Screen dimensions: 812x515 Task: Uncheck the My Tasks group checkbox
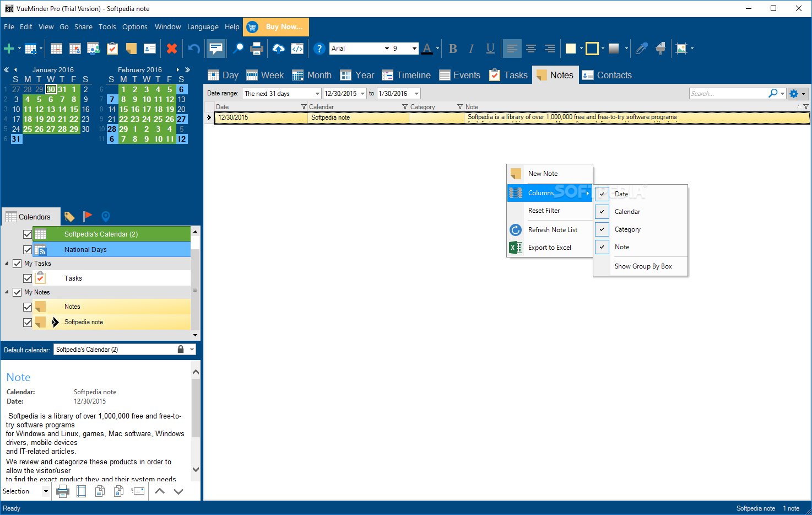pos(17,264)
